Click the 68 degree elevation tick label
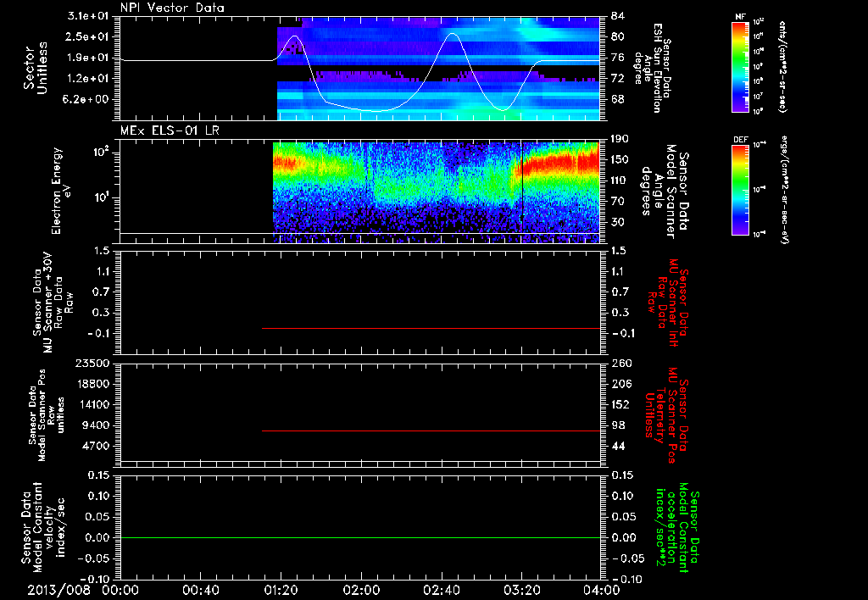The image size is (868, 600). click(x=618, y=99)
